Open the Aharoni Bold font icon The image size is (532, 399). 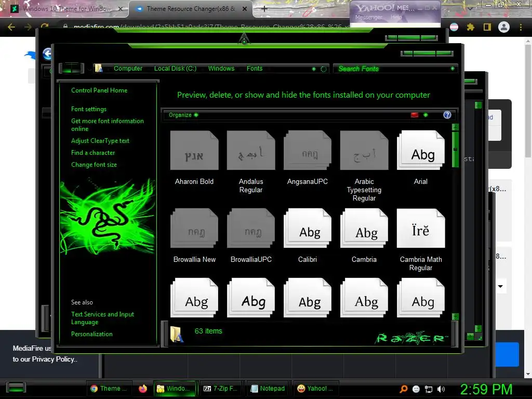(194, 150)
